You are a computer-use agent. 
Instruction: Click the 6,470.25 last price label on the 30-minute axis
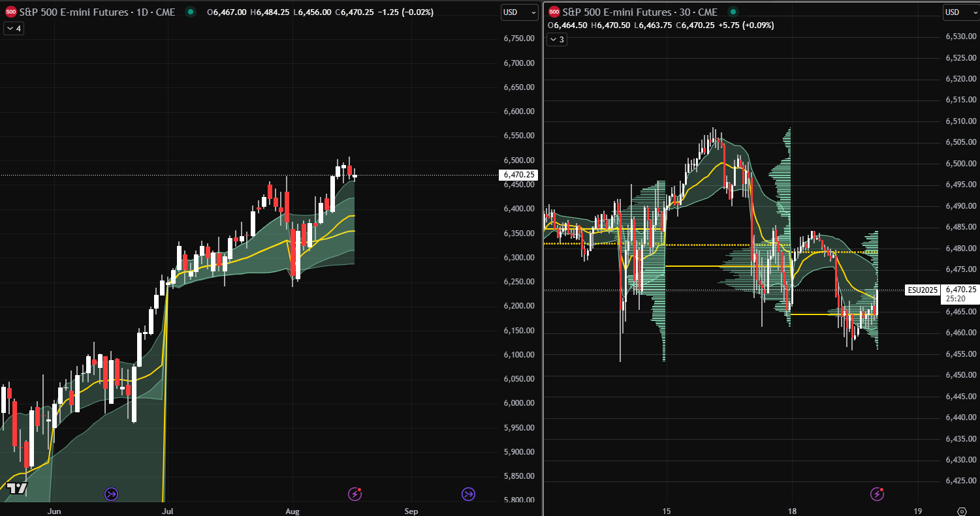[960, 290]
